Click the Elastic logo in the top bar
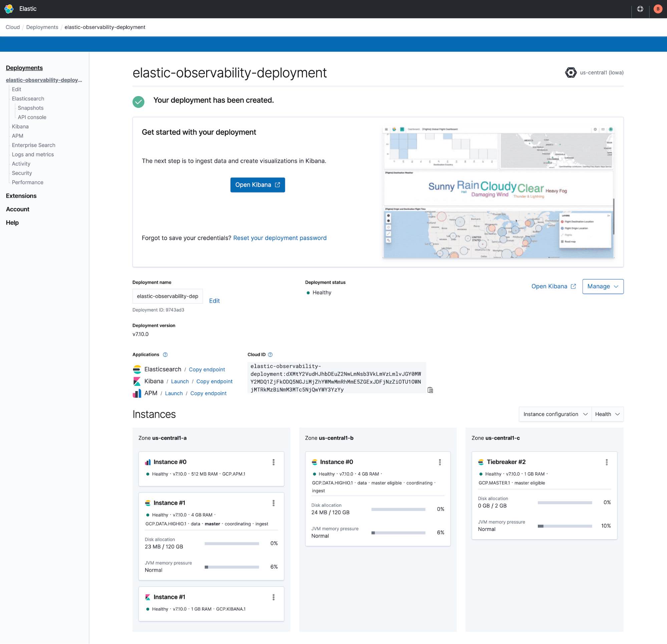667x644 pixels. pyautogui.click(x=9, y=9)
